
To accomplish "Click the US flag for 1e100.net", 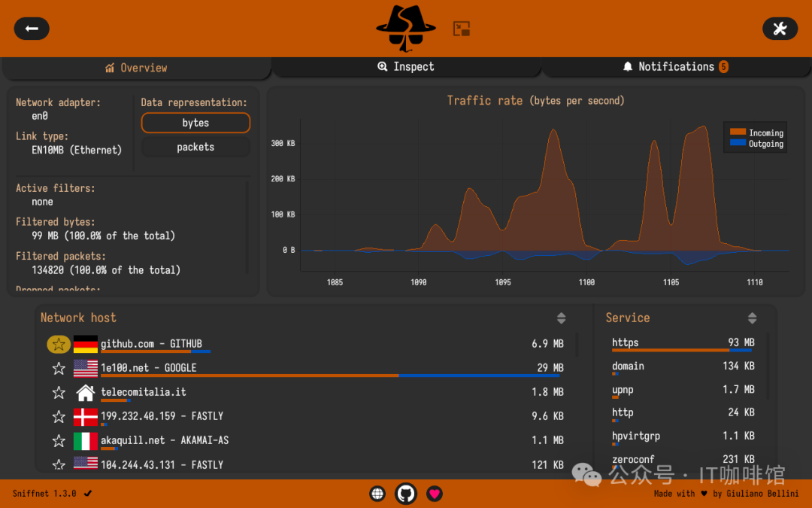I will click(x=86, y=368).
